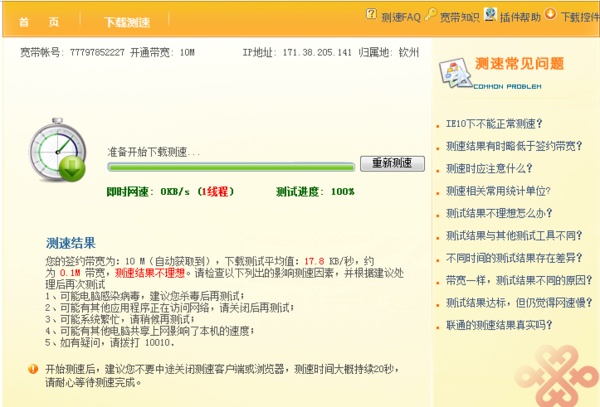
Task: Click the 开通带宽 10M text
Action: tap(163, 52)
